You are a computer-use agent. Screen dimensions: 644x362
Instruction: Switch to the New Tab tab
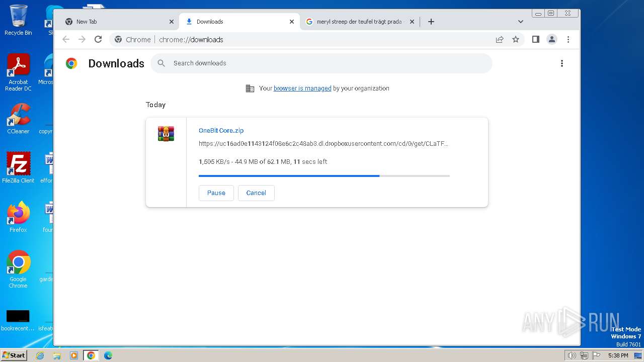click(118, 22)
